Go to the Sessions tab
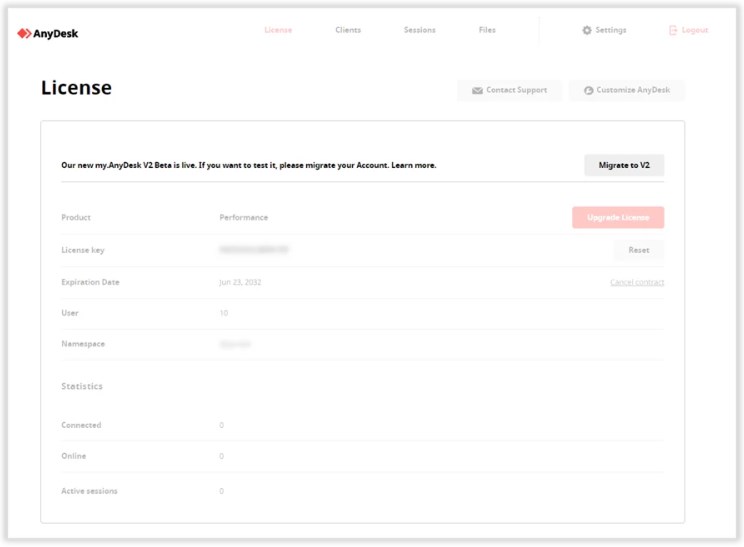Viewport: 744px width, 547px height. coord(419,30)
